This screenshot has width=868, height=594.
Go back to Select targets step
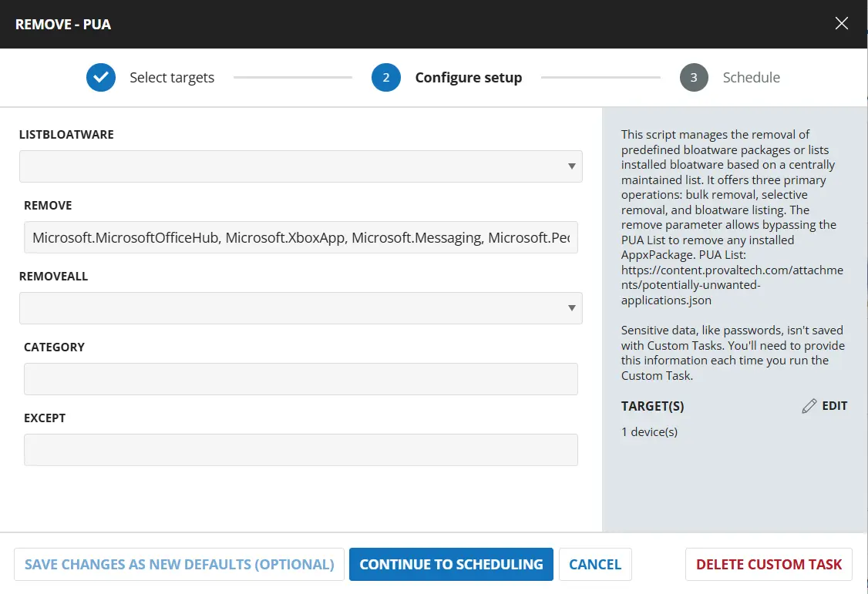tap(172, 78)
